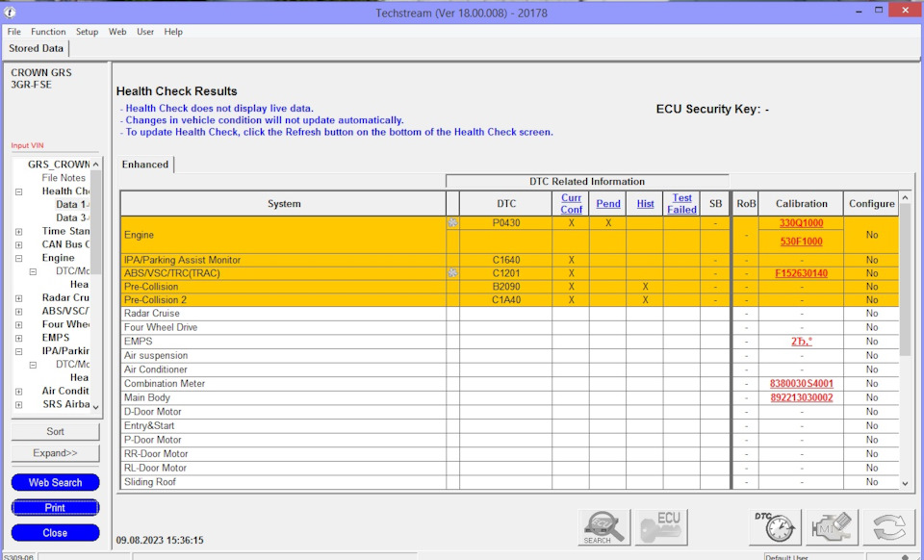Screen dimensions: 924x560
Task: Open DTC history clock icon
Action: pyautogui.click(x=775, y=527)
